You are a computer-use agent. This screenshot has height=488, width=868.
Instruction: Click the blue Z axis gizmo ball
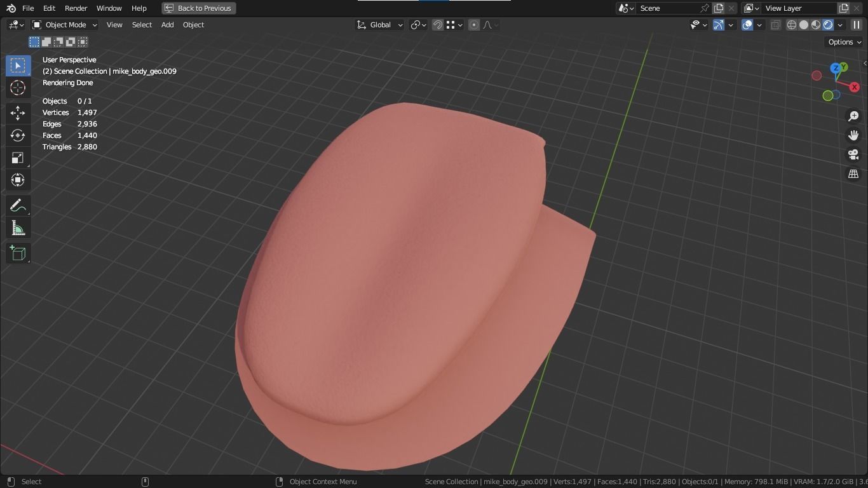(836, 69)
